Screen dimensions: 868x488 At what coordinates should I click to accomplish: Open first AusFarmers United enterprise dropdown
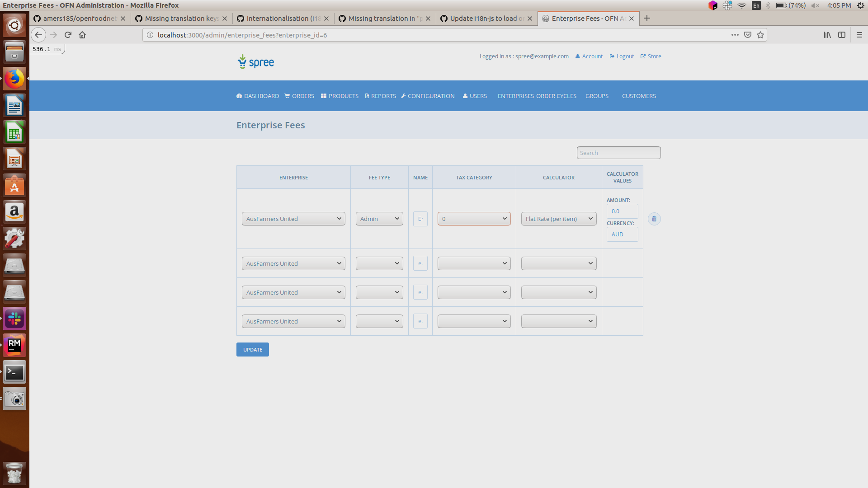tap(293, 219)
